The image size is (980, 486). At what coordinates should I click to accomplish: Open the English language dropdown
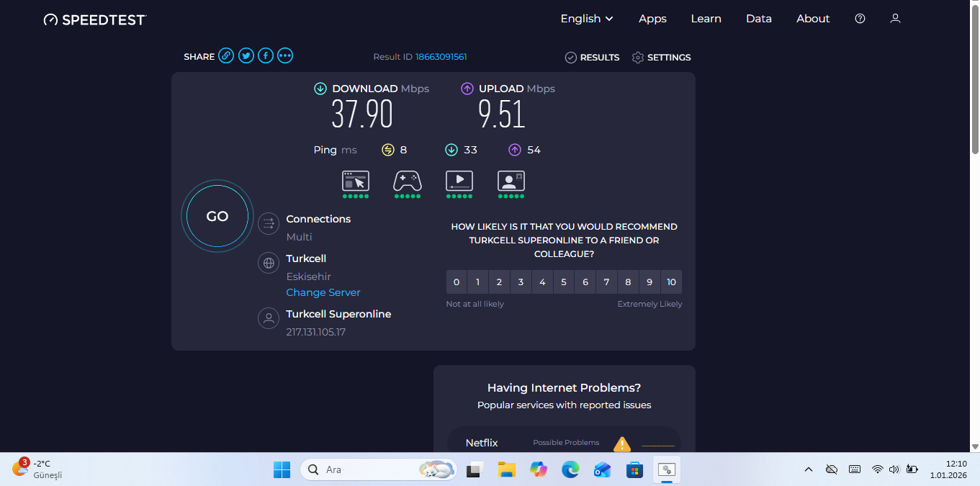pos(587,19)
